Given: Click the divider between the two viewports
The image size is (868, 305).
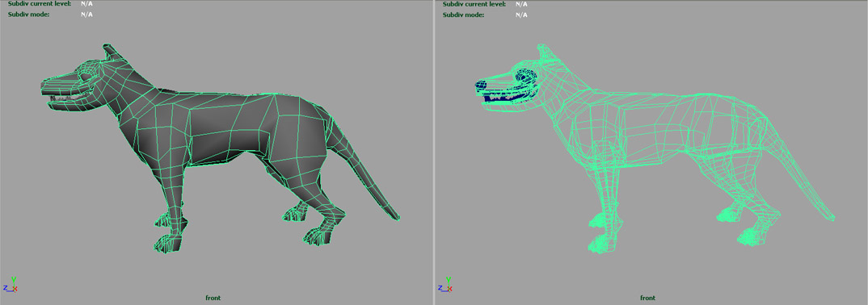Looking at the screenshot, I should coord(434,152).
